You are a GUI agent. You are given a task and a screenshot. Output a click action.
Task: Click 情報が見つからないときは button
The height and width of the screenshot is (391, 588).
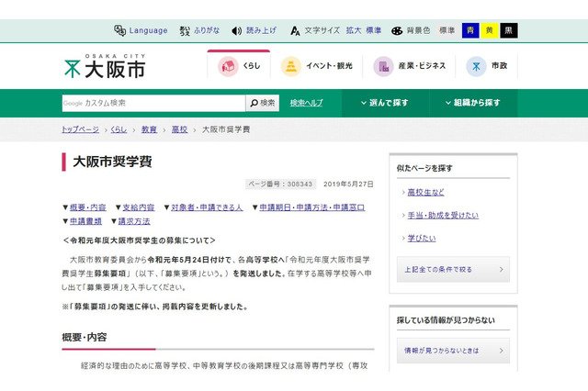click(x=453, y=351)
